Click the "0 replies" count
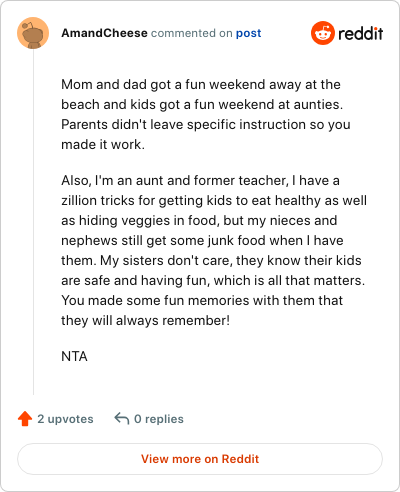This screenshot has height=492, width=400. coord(159,419)
